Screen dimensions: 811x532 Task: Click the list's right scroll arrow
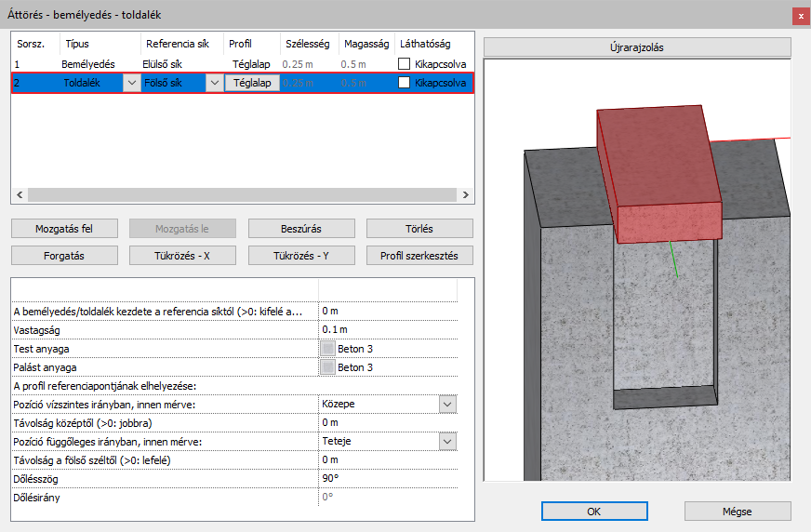[x=466, y=195]
